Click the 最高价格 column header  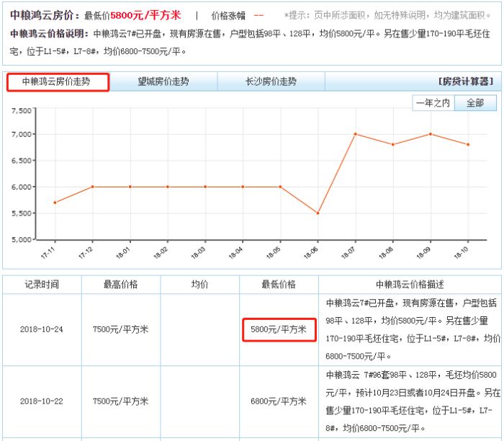pos(120,285)
